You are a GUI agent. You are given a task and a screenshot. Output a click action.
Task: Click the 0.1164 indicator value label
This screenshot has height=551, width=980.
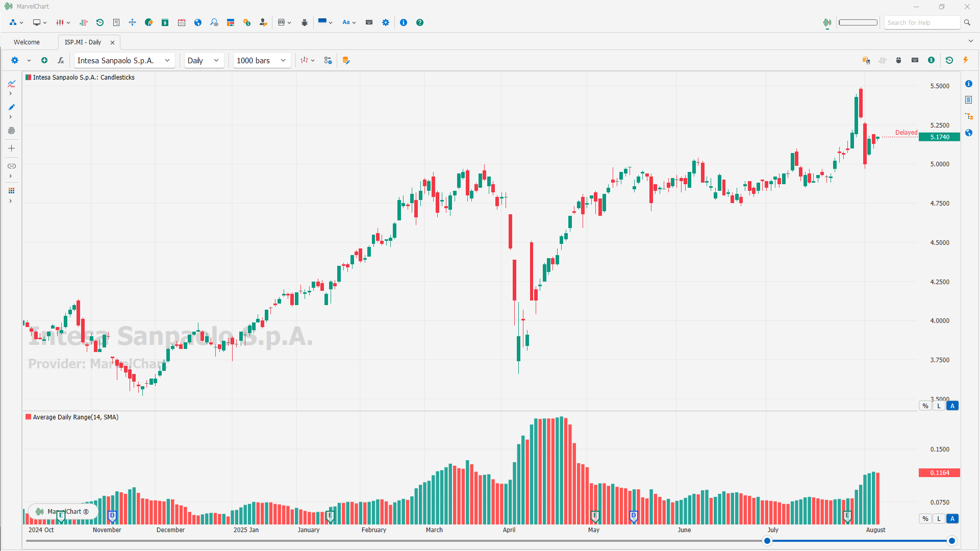click(x=940, y=473)
